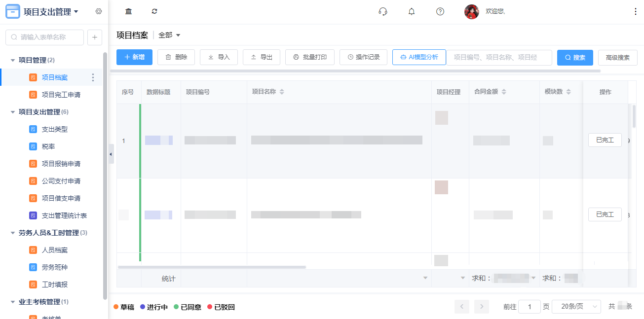Click the 支出管理统计表 report icon
Viewport: 644px width, 319px height.
click(x=33, y=215)
